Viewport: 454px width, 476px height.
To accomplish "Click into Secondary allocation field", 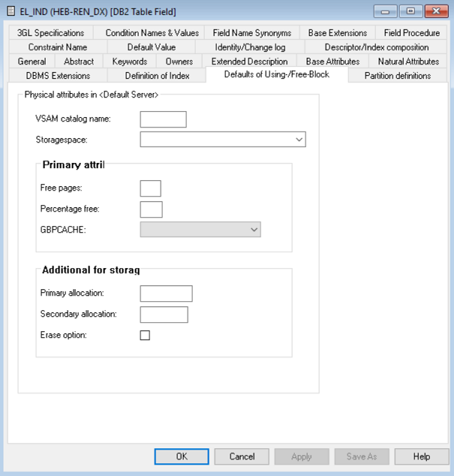I will pyautogui.click(x=164, y=315).
